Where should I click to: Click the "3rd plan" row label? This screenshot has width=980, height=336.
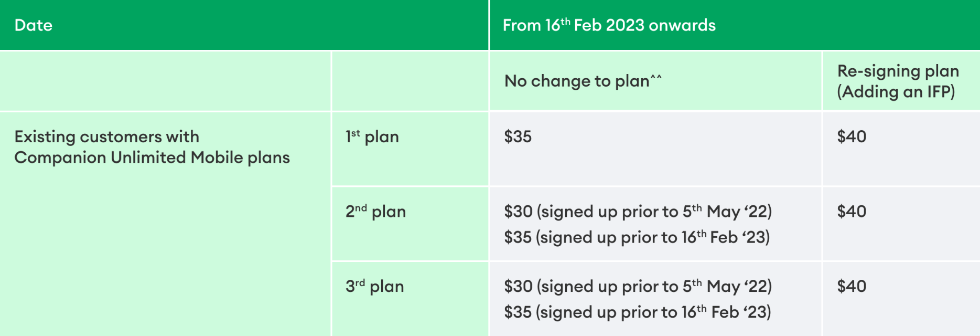click(x=374, y=287)
